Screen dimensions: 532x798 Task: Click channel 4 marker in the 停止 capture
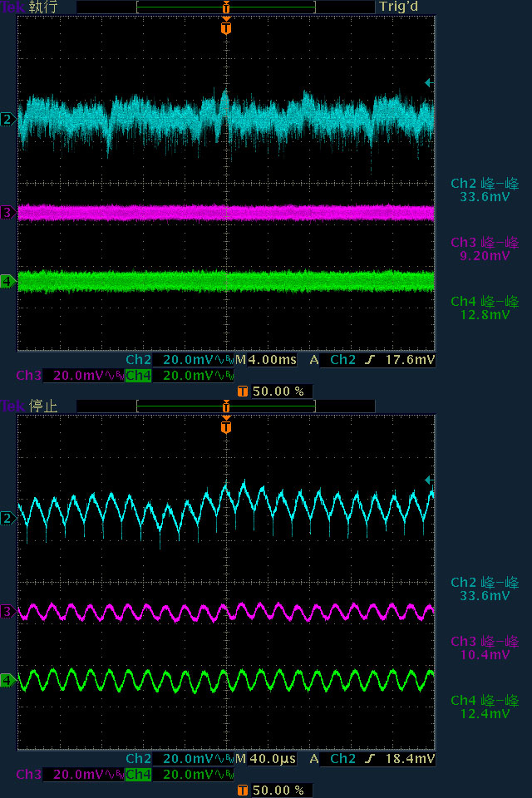tap(7, 680)
